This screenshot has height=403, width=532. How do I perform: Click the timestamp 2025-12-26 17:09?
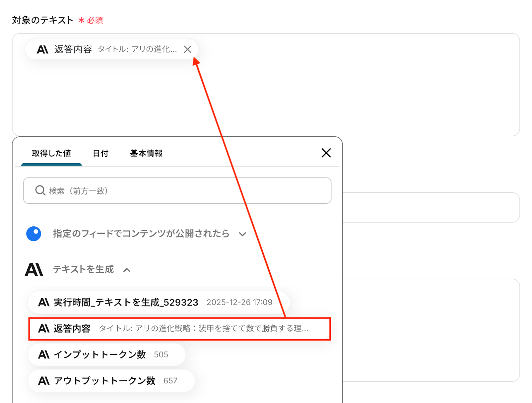click(239, 302)
